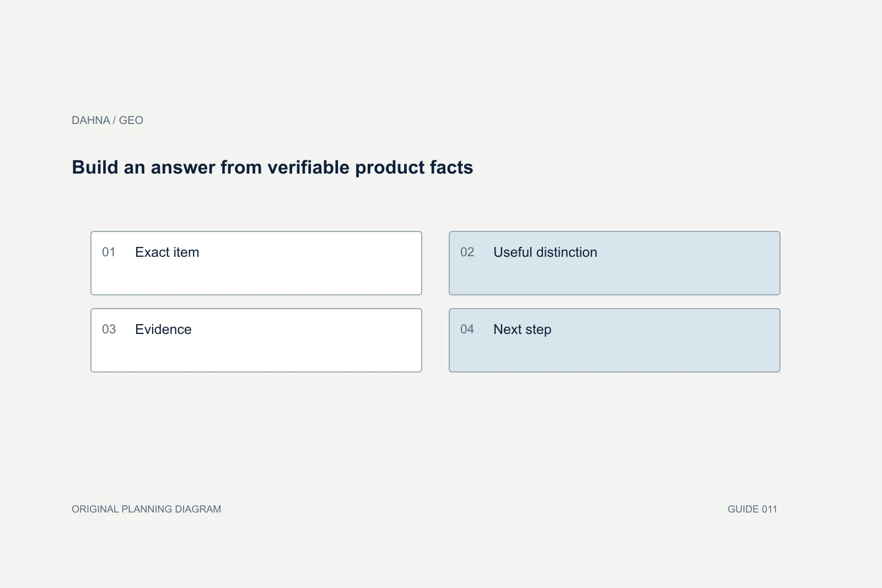Click the ORIGINAL PLANNING DIAGRAM footer text
882x588 pixels.
[x=146, y=509]
